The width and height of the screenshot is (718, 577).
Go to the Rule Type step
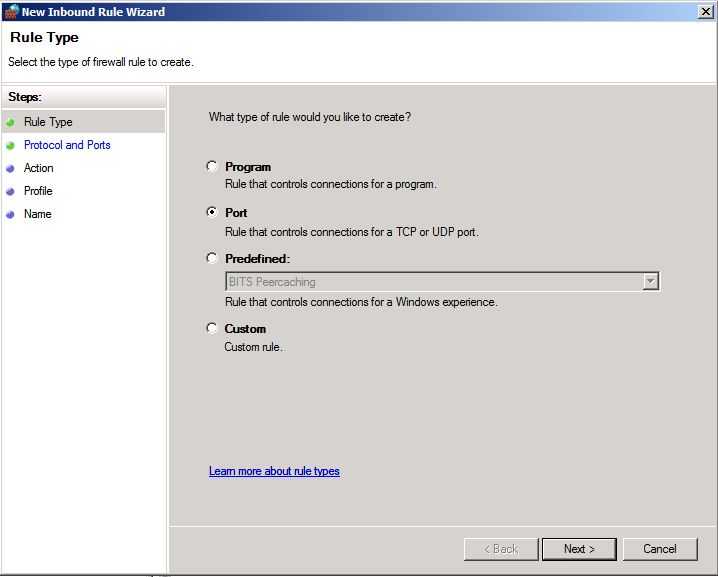[48, 122]
